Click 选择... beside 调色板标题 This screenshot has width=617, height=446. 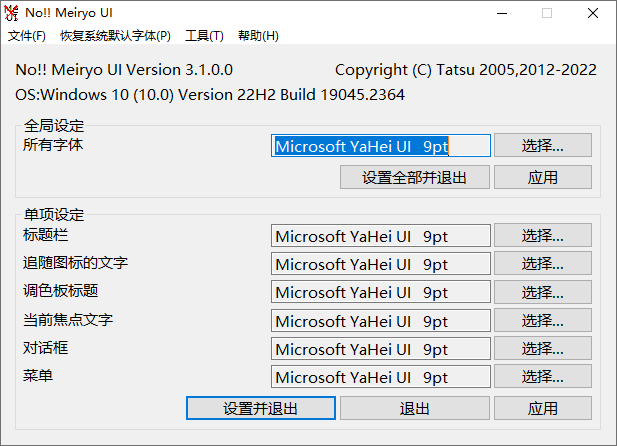pos(542,292)
